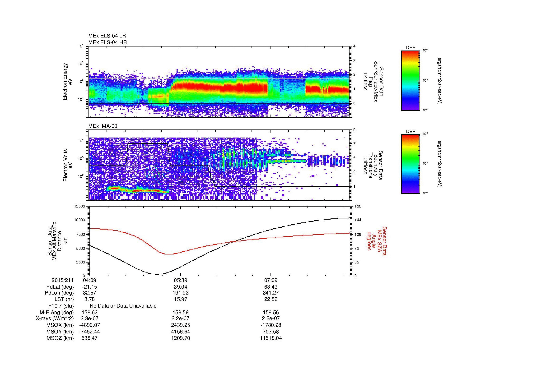Click the '2500' altitude axis tick
The width and height of the screenshot is (555, 392).
pos(81,262)
